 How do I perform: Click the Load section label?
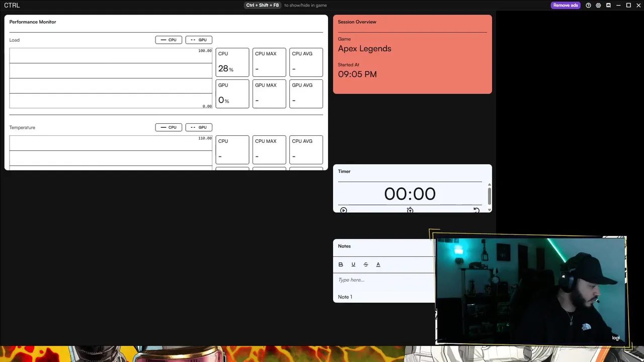pyautogui.click(x=14, y=40)
